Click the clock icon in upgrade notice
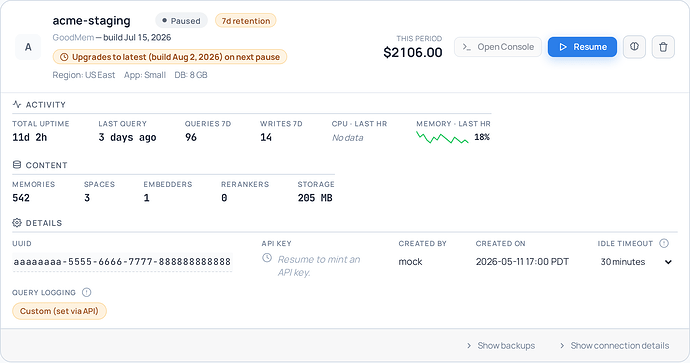This screenshot has height=363, width=690. (x=64, y=57)
